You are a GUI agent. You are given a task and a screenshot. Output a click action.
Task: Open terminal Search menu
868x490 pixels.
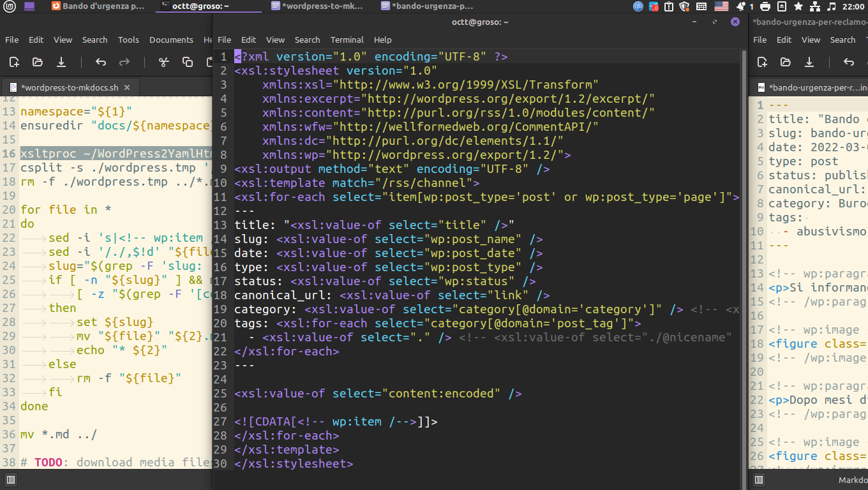coord(308,40)
